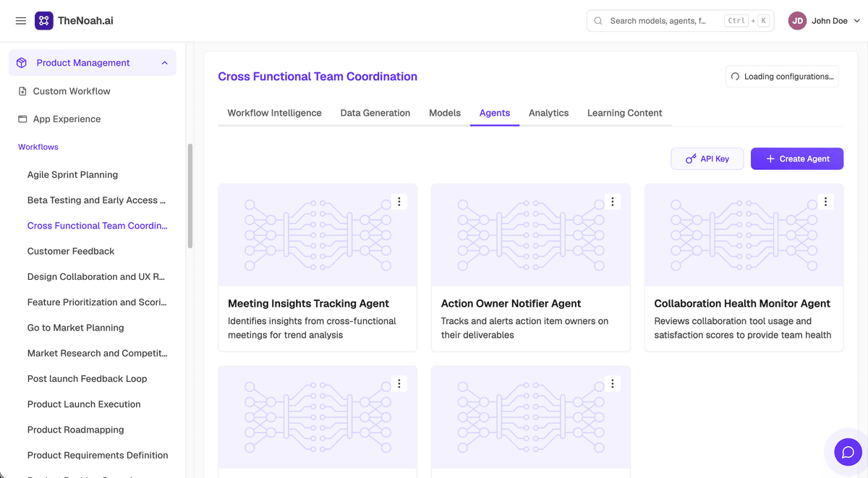Image resolution: width=868 pixels, height=478 pixels.
Task: Open options menu on second-row first agent card
Action: click(x=399, y=384)
